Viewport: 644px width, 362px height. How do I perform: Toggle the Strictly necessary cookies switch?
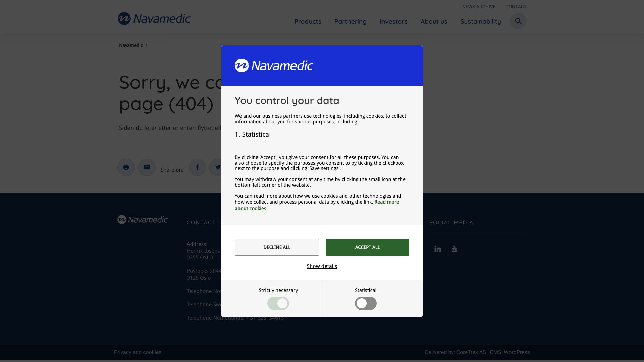coord(278,303)
